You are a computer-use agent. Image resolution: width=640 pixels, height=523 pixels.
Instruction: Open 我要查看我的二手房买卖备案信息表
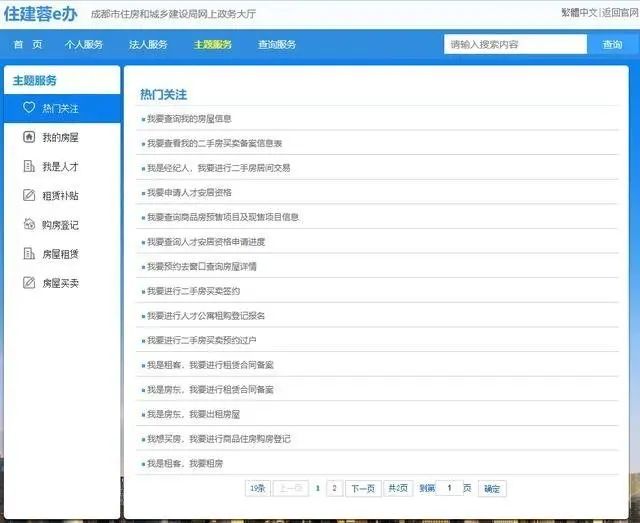click(x=214, y=143)
